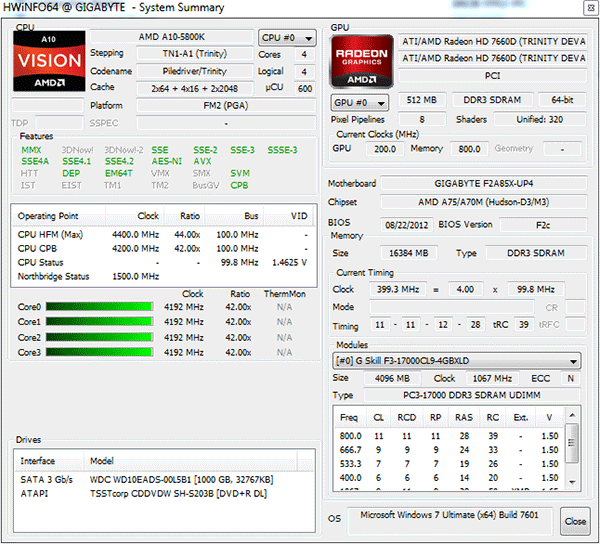
Task: Click the Interface column header in Drives
Action: (49, 461)
